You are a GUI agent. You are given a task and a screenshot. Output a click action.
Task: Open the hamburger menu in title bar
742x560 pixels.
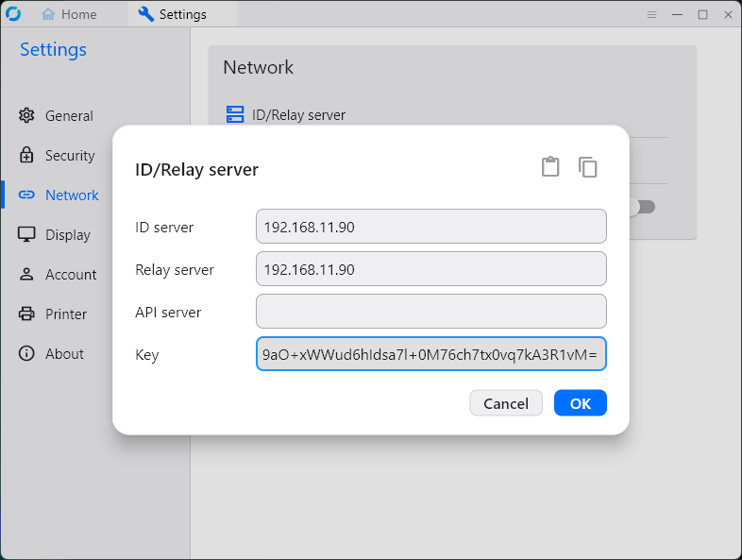tap(651, 15)
